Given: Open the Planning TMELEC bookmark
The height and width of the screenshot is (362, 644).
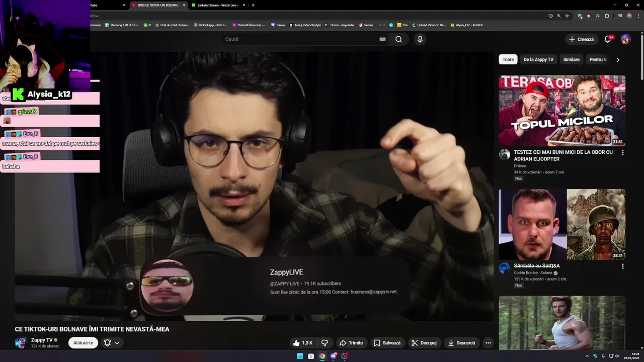Looking at the screenshot, I should [x=121, y=25].
